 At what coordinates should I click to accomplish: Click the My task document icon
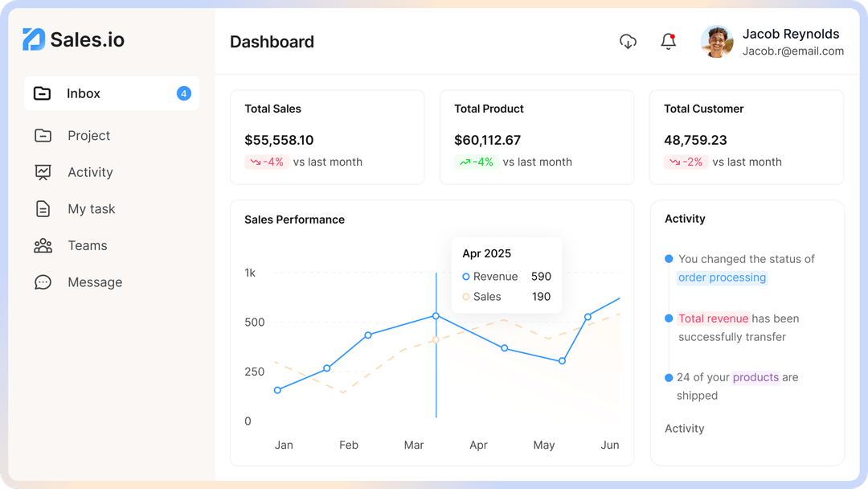[x=43, y=209]
